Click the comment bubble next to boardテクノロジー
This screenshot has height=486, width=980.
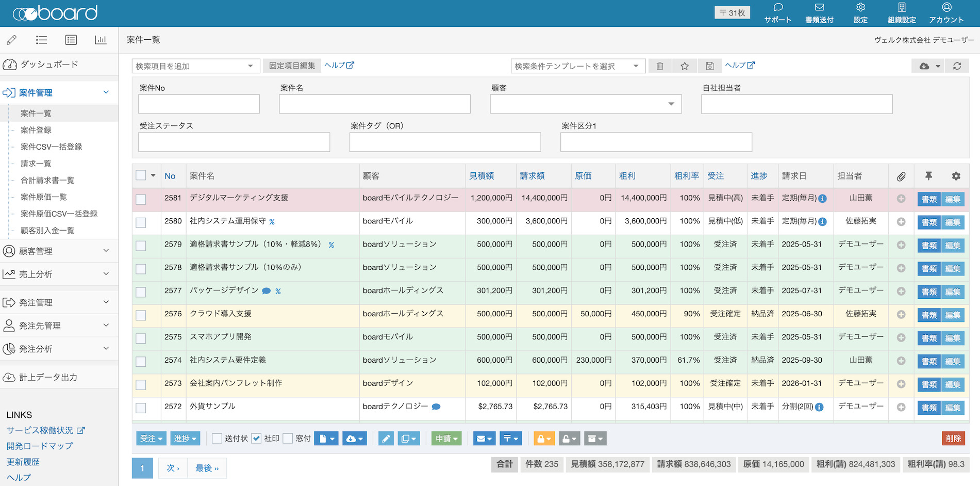coord(436,407)
